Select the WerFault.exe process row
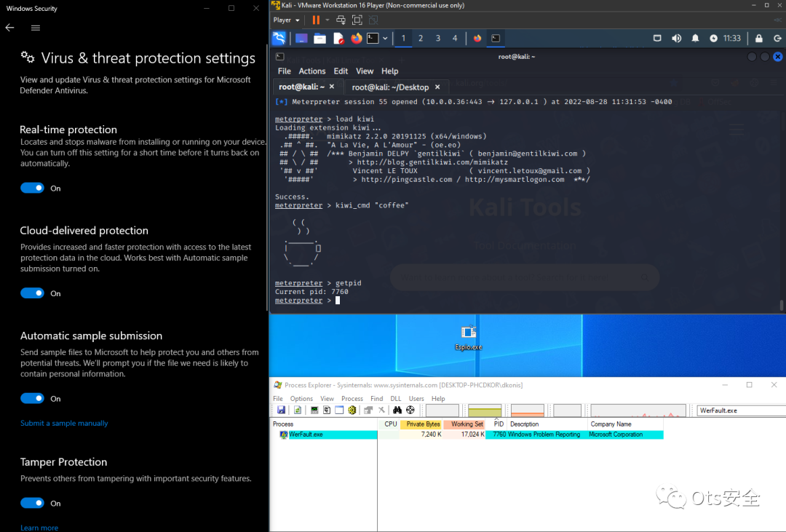This screenshot has width=786, height=532. (468, 434)
